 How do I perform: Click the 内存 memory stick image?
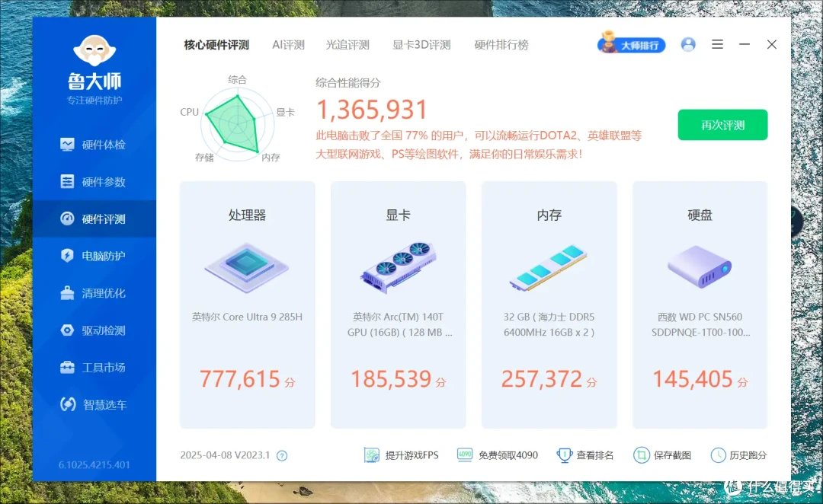(549, 267)
